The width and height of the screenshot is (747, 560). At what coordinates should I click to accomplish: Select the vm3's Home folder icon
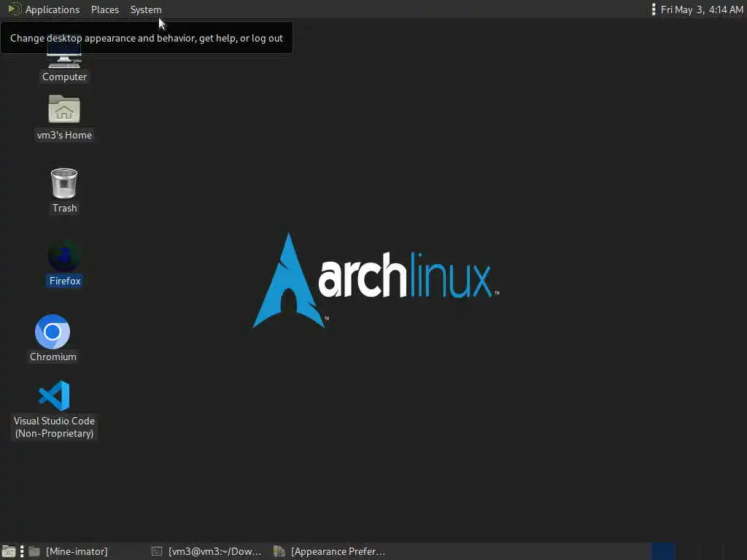(x=64, y=109)
